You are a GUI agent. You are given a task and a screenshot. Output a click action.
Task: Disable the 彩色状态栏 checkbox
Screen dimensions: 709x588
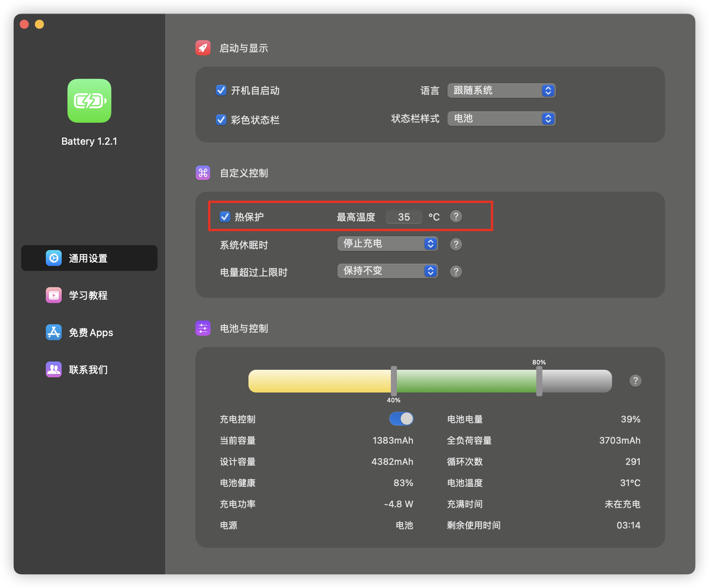point(221,120)
